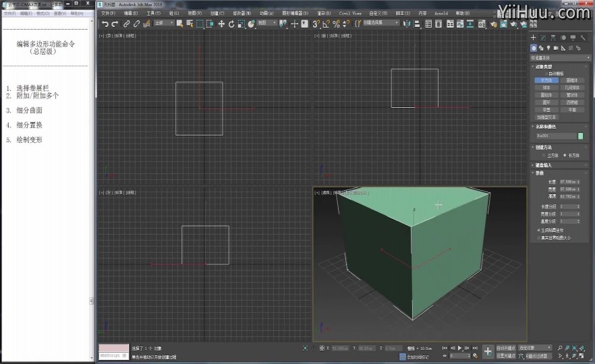Collapse the Object Type rollout

pos(544,67)
